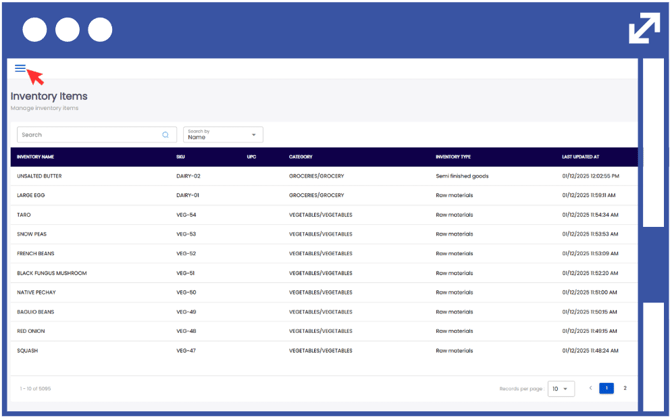Image resolution: width=670 pixels, height=418 pixels.
Task: Open the Search by Name dropdown
Action: (x=222, y=135)
